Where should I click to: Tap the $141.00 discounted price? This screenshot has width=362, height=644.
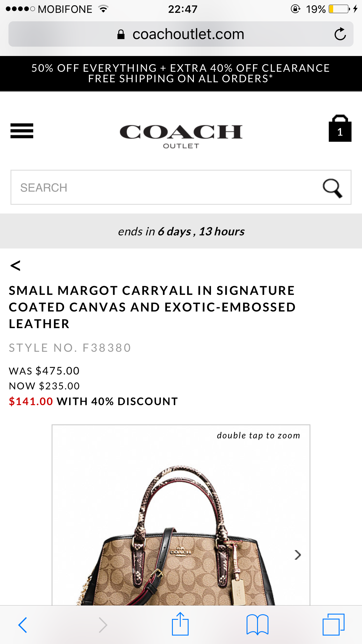click(31, 401)
